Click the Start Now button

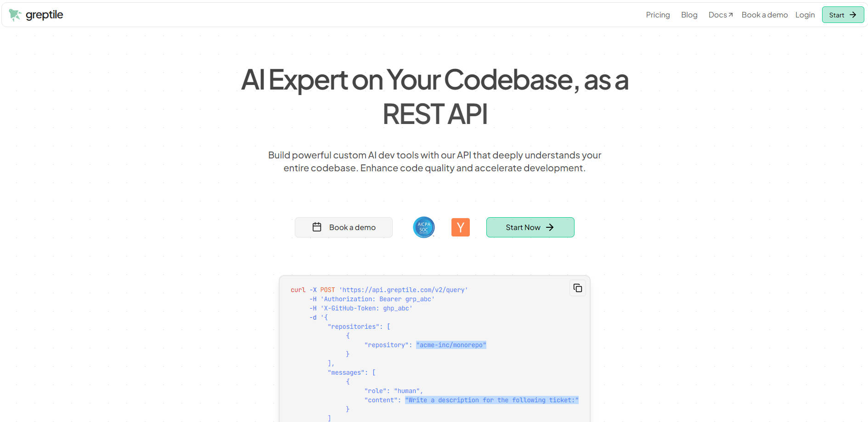(x=530, y=227)
